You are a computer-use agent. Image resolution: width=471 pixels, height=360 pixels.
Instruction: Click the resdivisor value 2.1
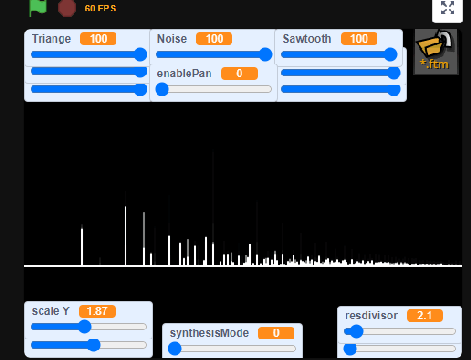(425, 315)
